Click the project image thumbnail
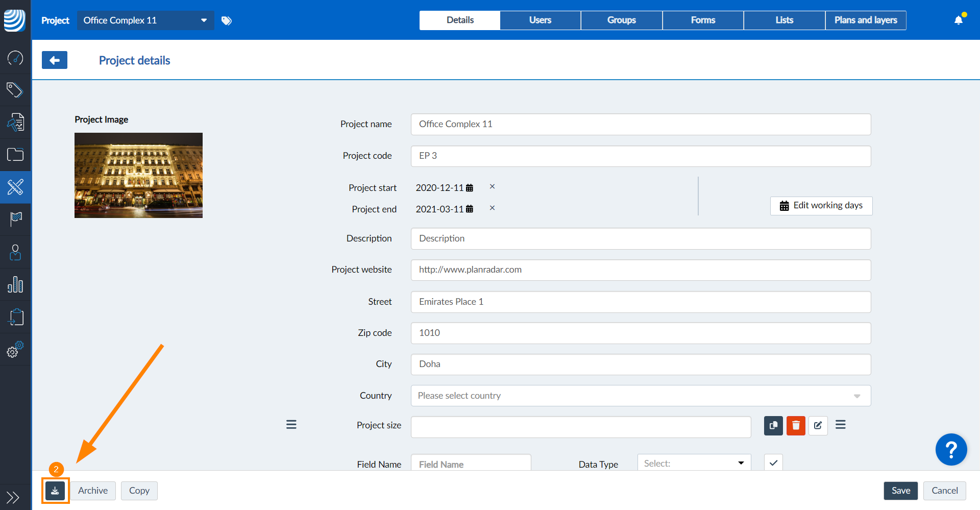Screen dimensions: 980x510 pos(138,175)
